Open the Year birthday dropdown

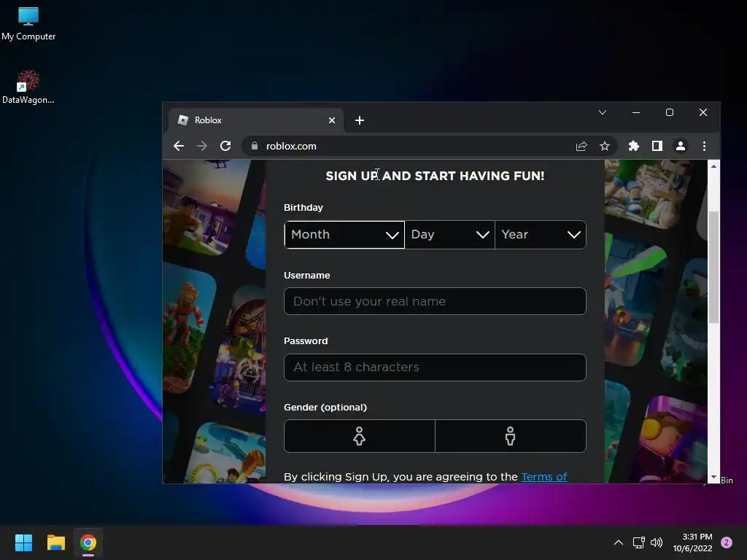click(x=541, y=235)
